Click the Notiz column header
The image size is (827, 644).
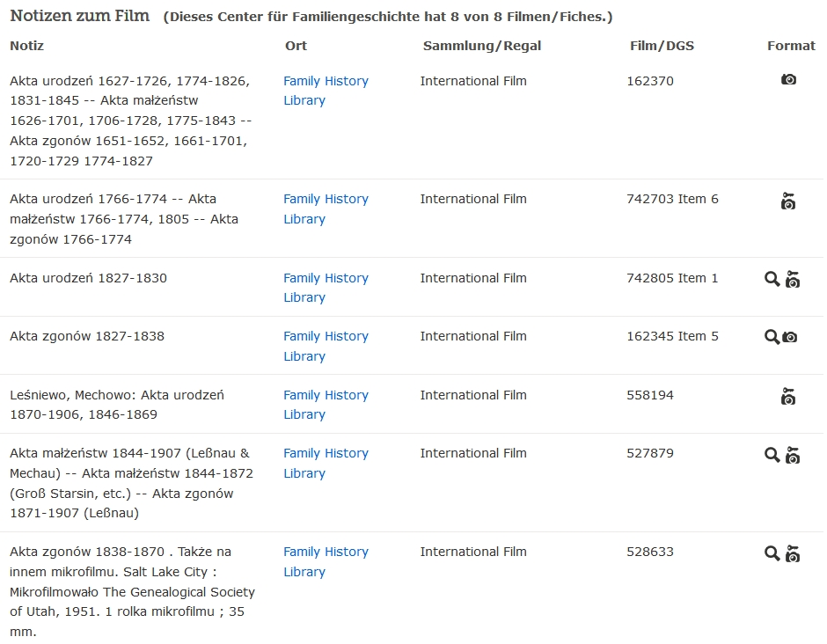[x=27, y=46]
